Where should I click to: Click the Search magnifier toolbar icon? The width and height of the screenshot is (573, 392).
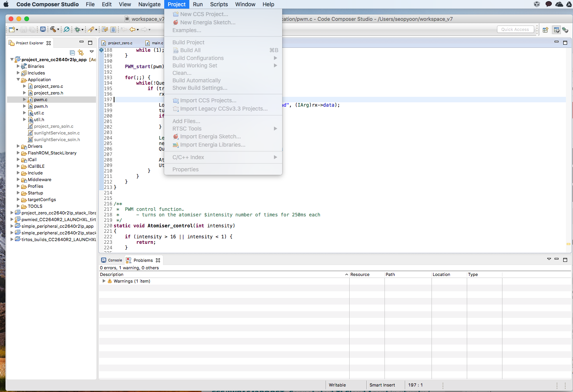(x=67, y=29)
